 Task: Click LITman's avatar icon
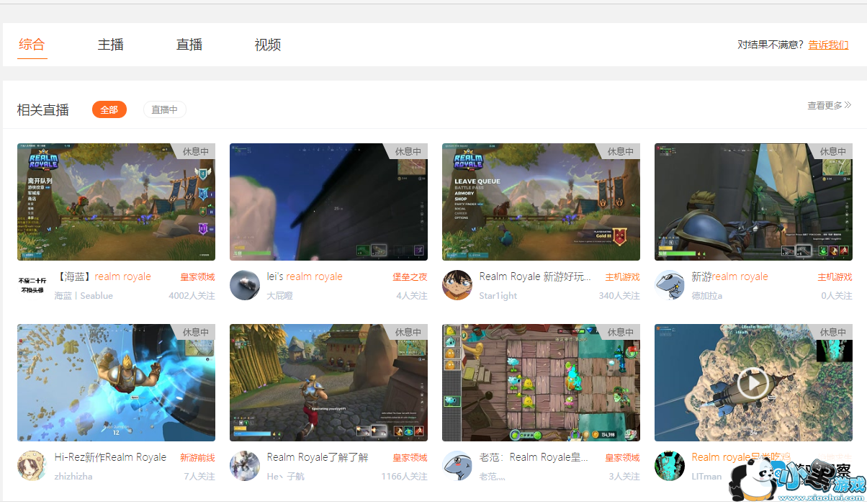pos(670,466)
